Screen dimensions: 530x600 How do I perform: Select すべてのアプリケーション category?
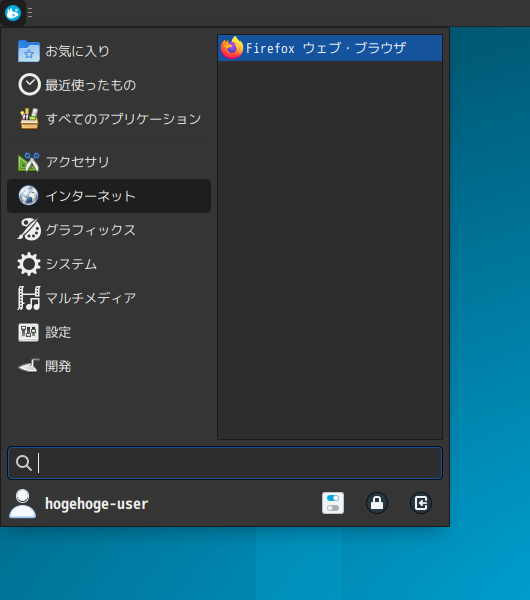point(109,119)
